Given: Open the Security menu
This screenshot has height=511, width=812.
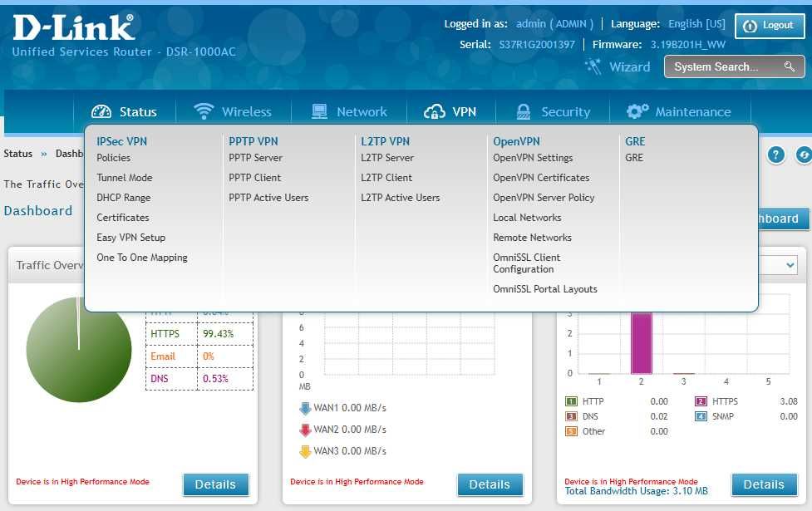Looking at the screenshot, I should click(x=553, y=112).
